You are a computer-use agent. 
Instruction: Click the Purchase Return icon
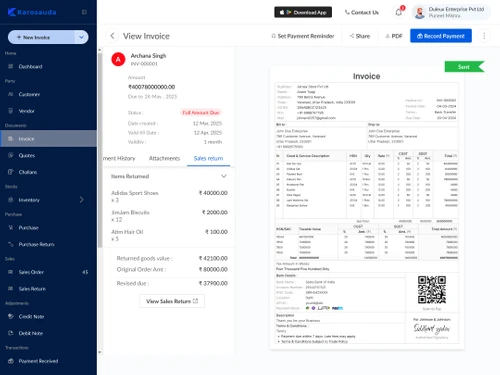11,244
